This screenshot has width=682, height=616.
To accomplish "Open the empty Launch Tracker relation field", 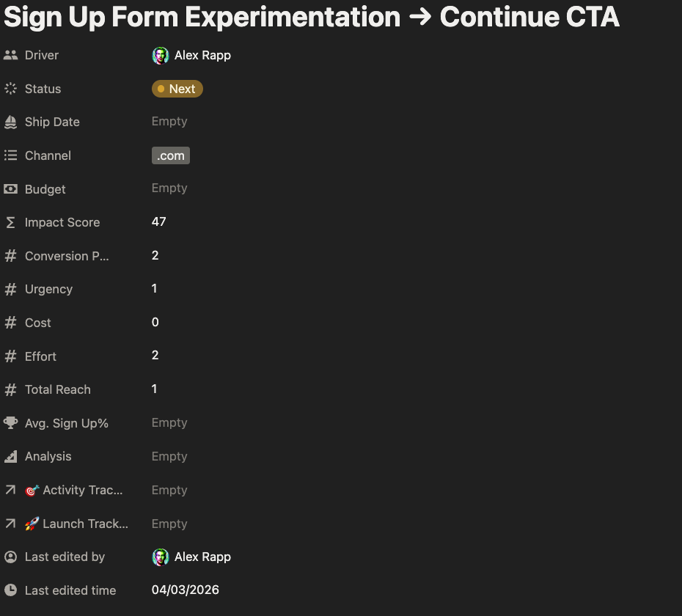I will pos(169,524).
